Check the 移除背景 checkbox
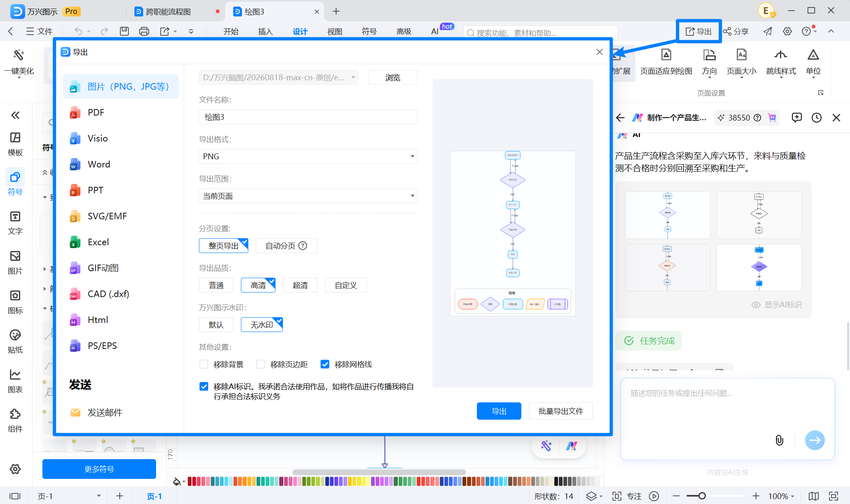 203,364
